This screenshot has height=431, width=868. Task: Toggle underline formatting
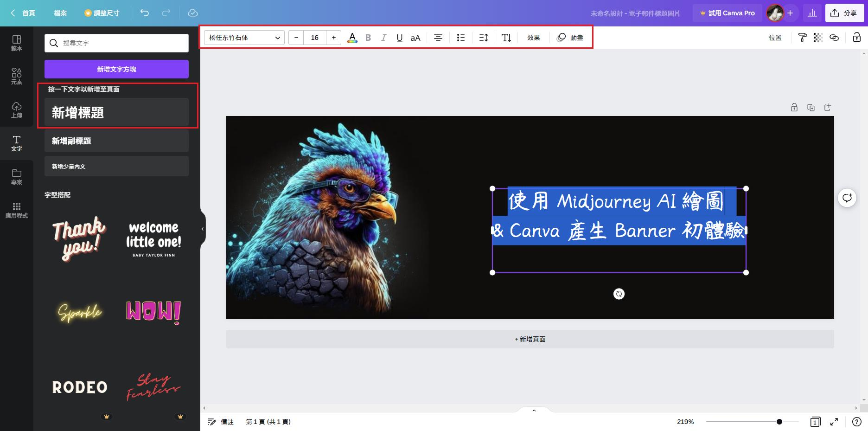point(399,38)
